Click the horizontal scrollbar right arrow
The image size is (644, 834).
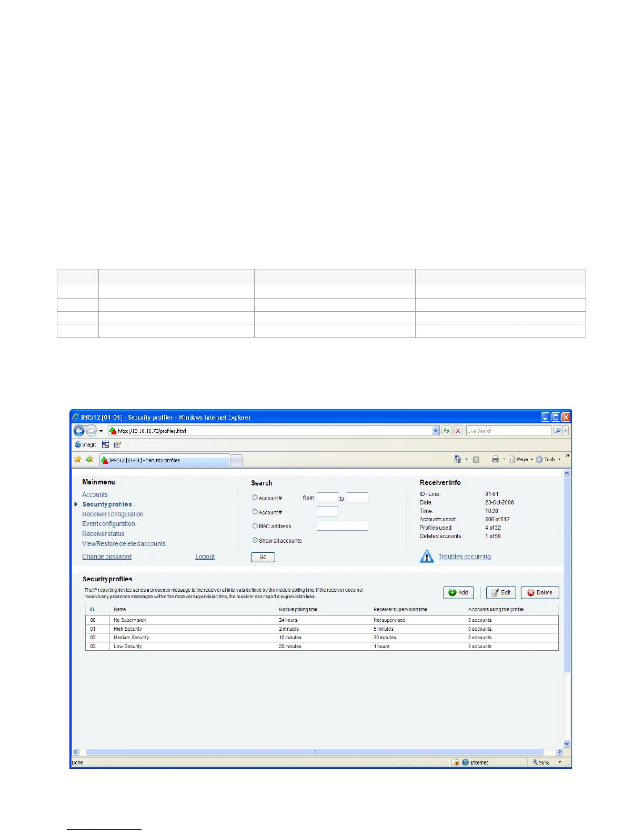point(559,752)
